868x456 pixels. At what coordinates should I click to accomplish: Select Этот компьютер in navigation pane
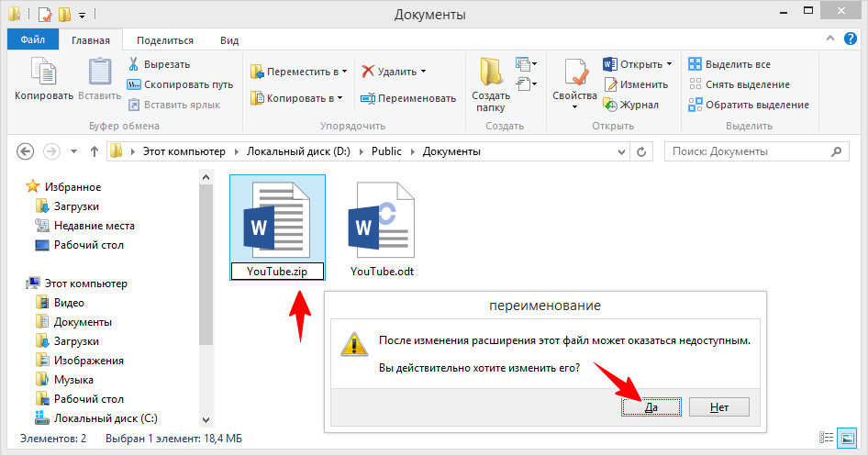(x=76, y=284)
